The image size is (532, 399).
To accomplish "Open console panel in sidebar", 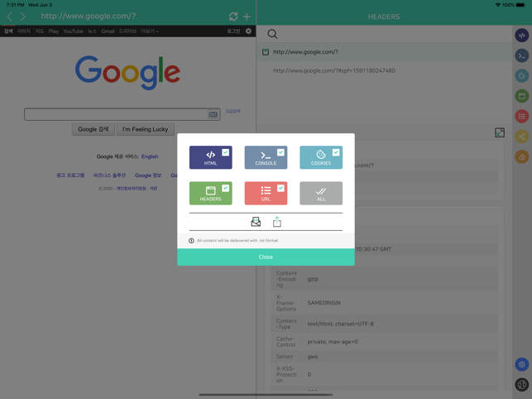I will (522, 55).
